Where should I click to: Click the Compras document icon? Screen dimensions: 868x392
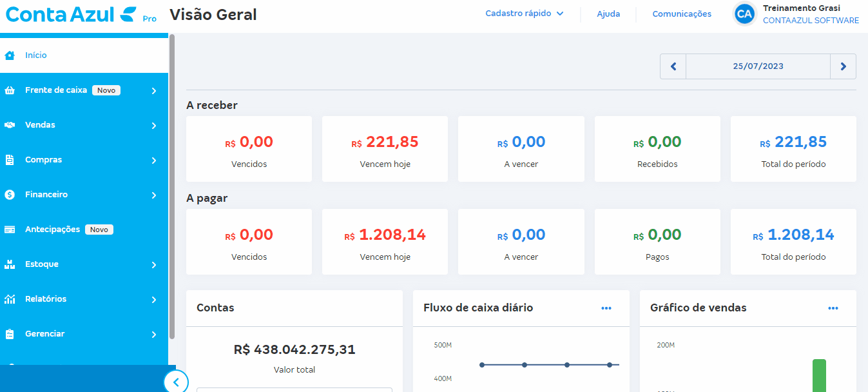(10, 160)
